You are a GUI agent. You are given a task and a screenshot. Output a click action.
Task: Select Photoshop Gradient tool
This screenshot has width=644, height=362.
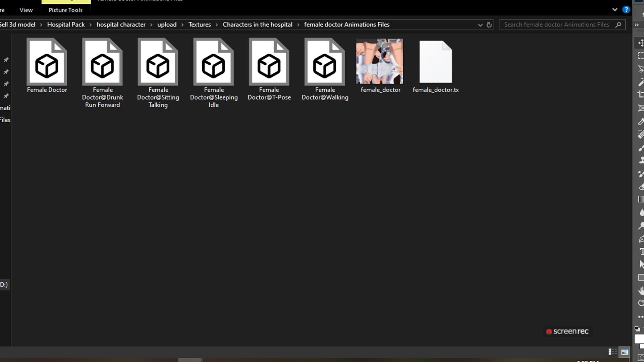click(x=641, y=199)
